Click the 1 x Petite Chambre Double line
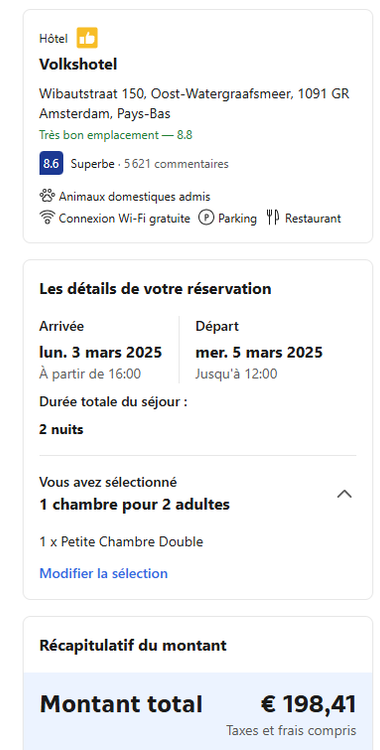Screen dimensions: 380x750 (121, 542)
